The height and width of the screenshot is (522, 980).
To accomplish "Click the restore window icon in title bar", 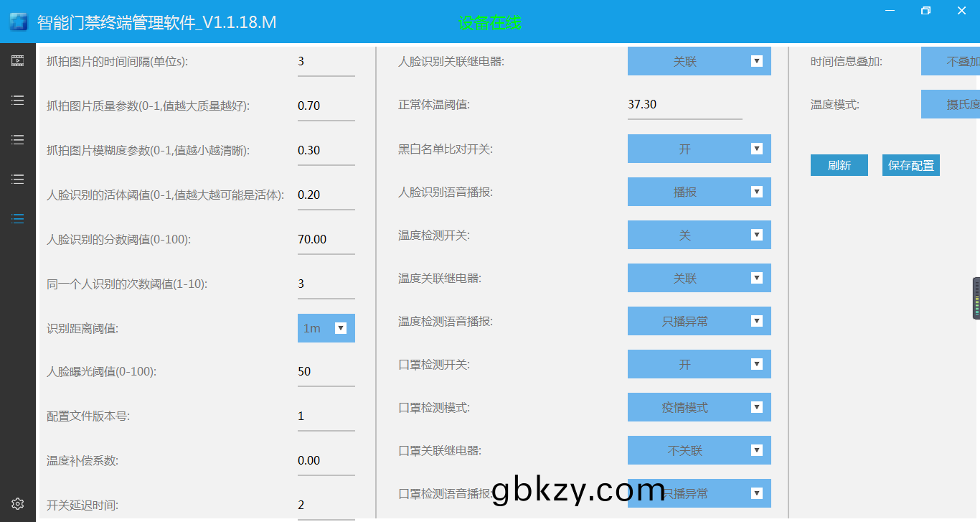I will click(x=925, y=11).
